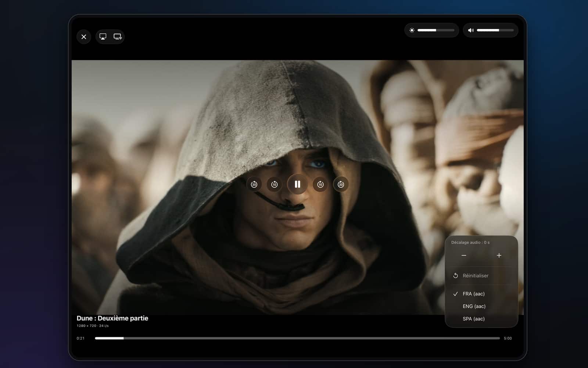Increase audio delay with plus button
Screen dimensions: 588x368
pos(499,255)
